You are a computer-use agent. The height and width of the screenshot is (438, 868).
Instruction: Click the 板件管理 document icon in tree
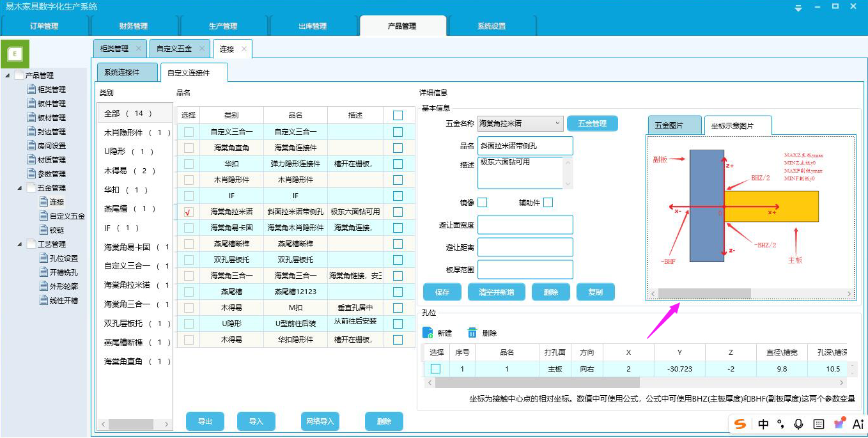pyautogui.click(x=32, y=104)
